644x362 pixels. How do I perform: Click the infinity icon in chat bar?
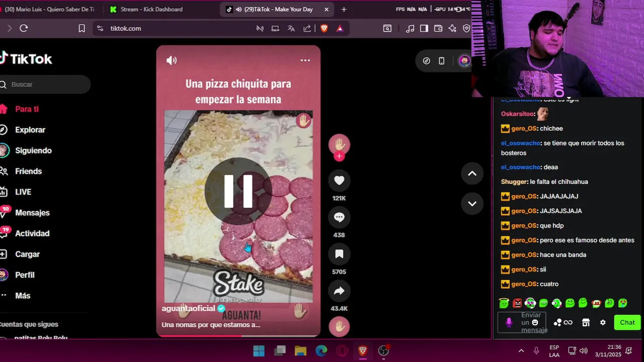coord(568,323)
